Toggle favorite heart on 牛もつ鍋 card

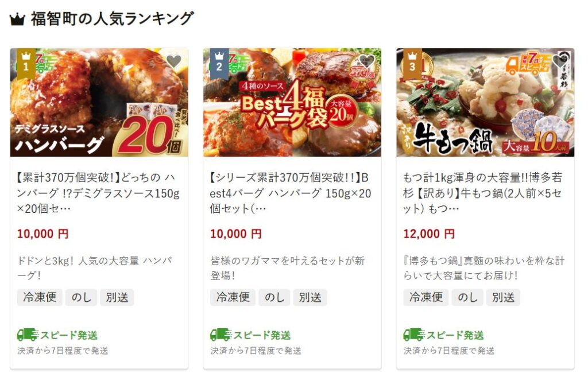[x=560, y=61]
